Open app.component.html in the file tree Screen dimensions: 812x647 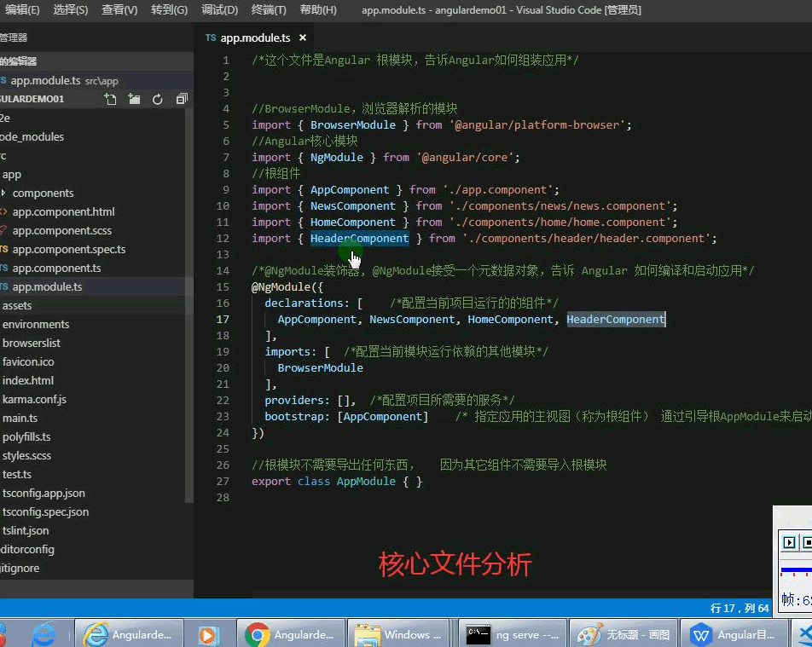click(x=63, y=211)
